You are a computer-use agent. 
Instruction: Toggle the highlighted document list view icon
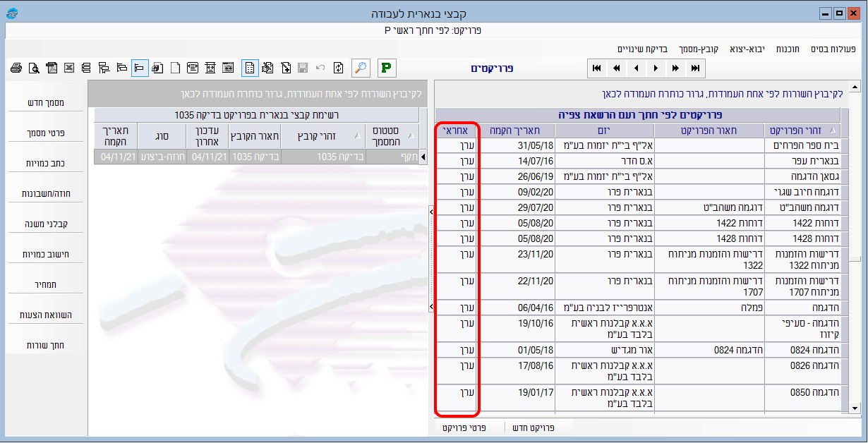tap(250, 68)
